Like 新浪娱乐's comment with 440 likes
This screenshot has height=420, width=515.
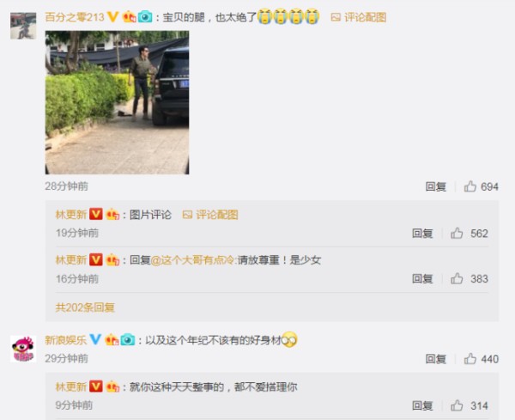tap(481, 359)
